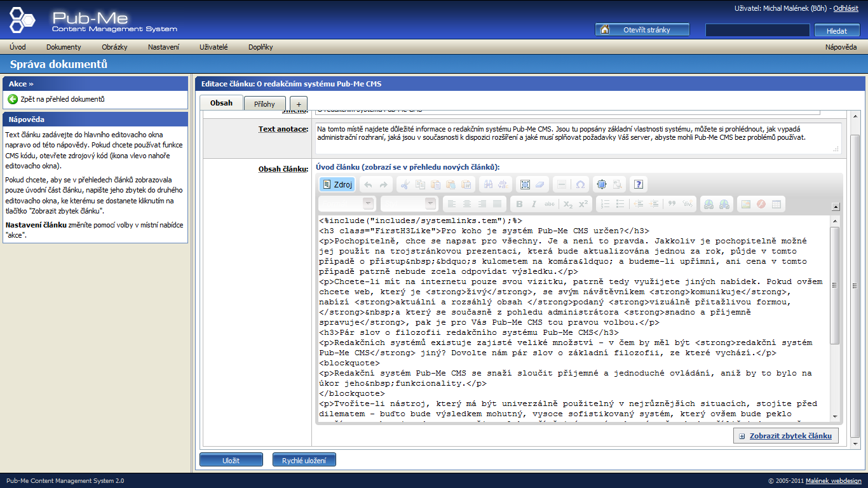868x488 pixels.
Task: Open the Obrázky menu
Action: [114, 47]
